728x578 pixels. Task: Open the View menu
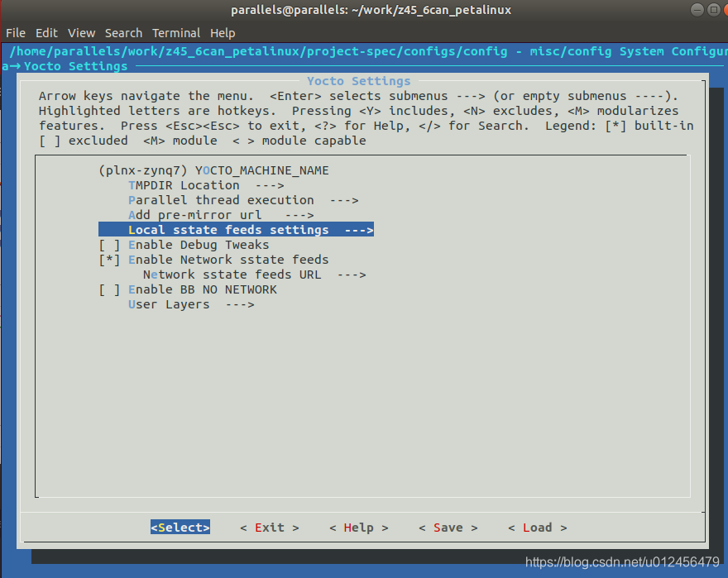coord(81,33)
